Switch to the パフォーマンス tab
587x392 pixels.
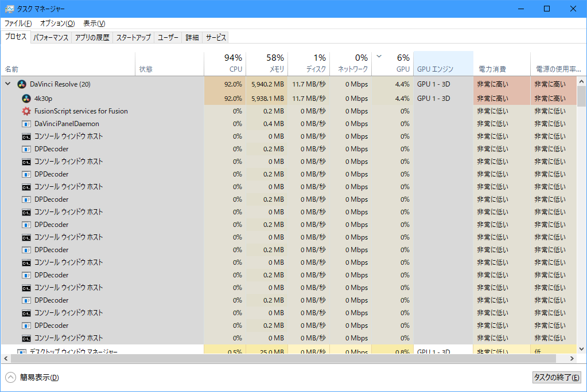point(51,37)
